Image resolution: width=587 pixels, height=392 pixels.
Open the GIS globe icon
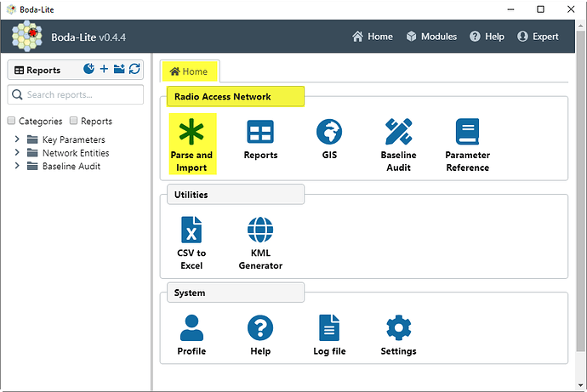coord(329,132)
